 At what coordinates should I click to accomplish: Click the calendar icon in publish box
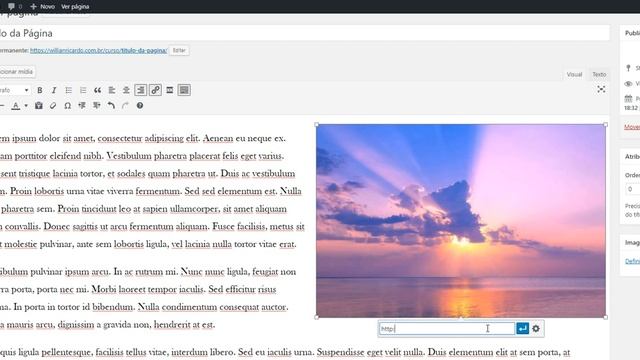(629, 98)
